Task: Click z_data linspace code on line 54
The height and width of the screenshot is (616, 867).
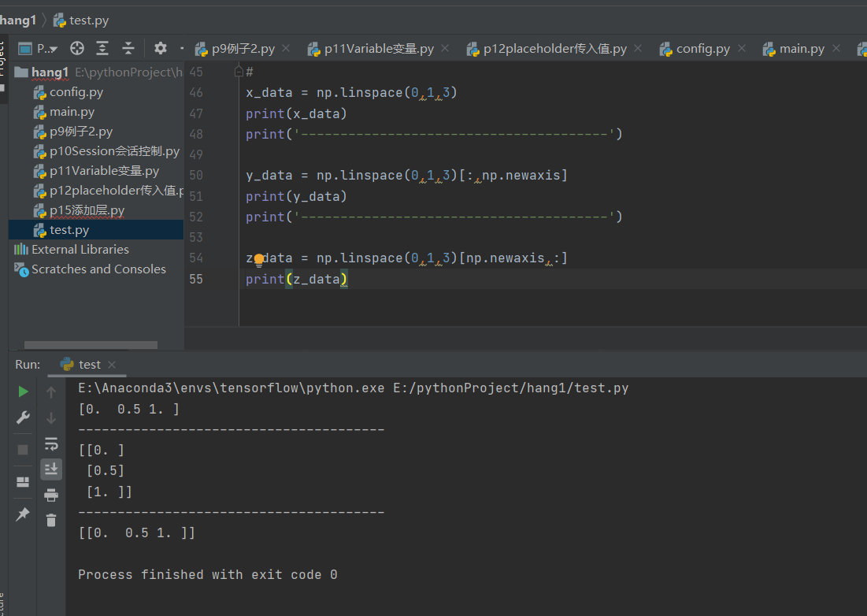Action: [x=406, y=258]
